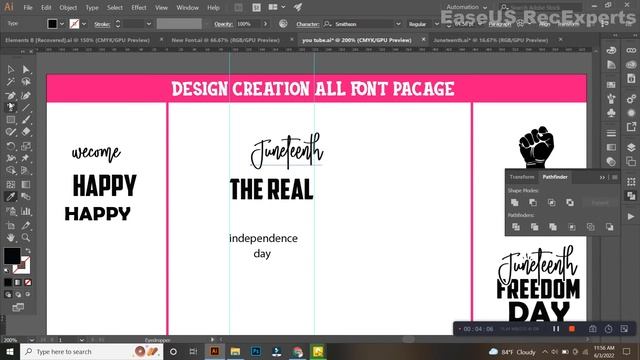This screenshot has width=640, height=360.
Task: Change screen mode button in toolbar
Action: [18, 307]
